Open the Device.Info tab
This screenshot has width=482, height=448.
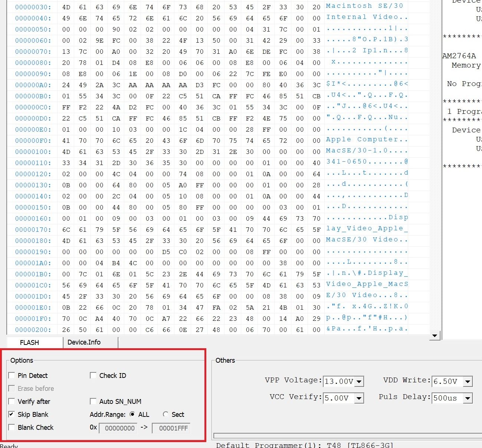pyautogui.click(x=84, y=342)
